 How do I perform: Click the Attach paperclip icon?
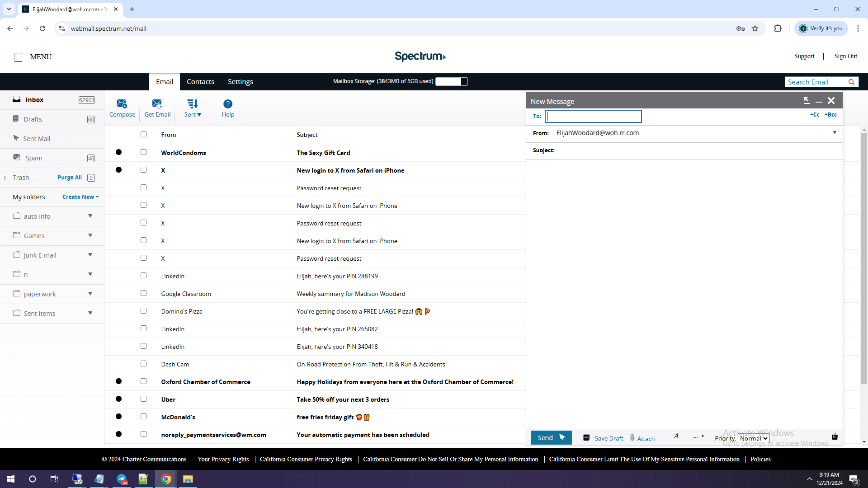[632, 437]
